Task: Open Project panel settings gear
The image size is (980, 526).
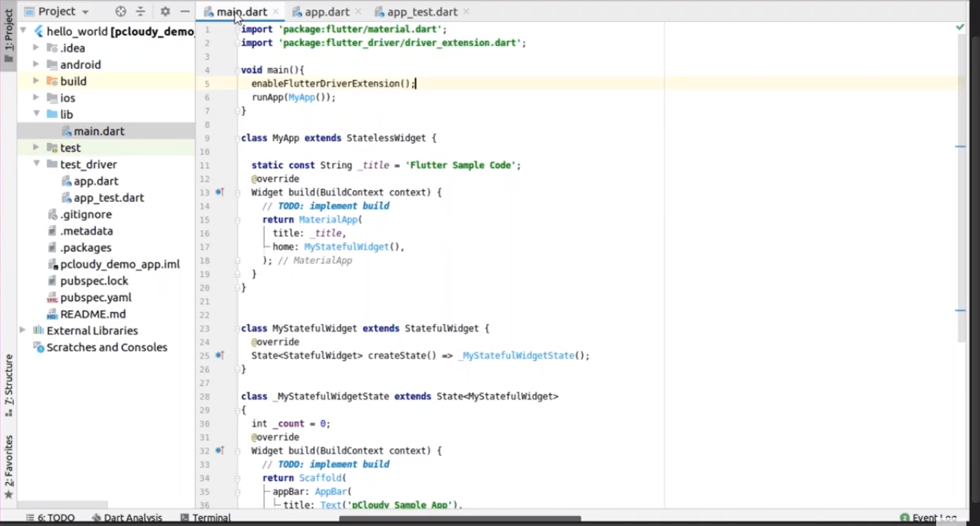Action: 165,11
